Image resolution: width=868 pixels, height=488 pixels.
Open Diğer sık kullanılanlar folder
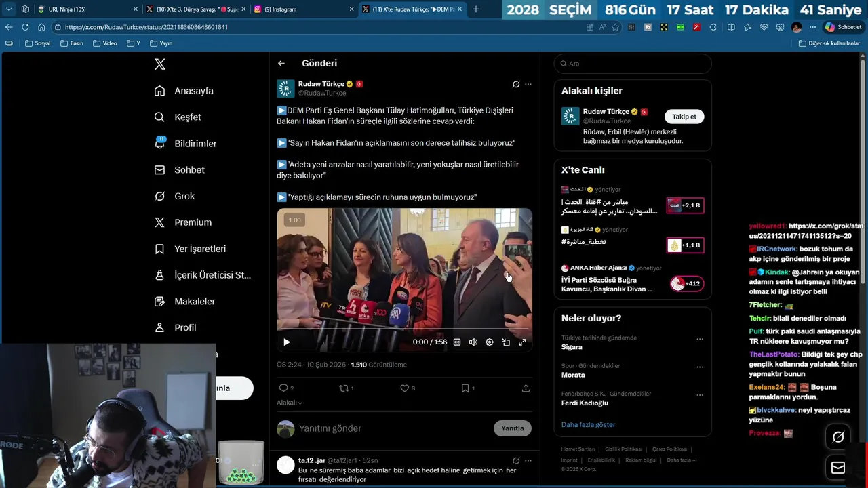[829, 43]
